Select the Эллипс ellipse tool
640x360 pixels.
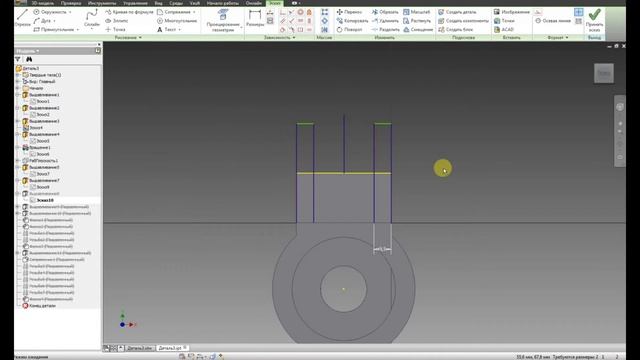[x=116, y=20]
